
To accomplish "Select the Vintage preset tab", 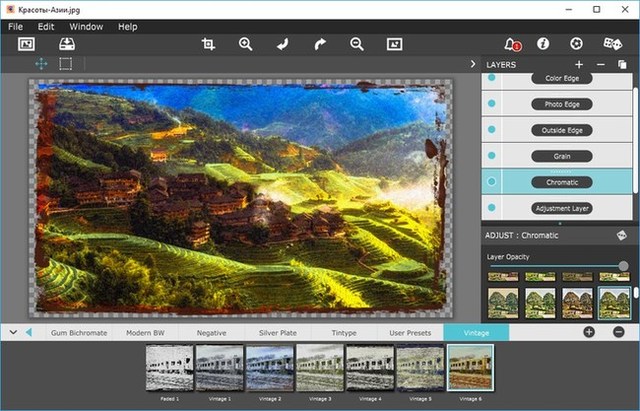I will (x=476, y=333).
